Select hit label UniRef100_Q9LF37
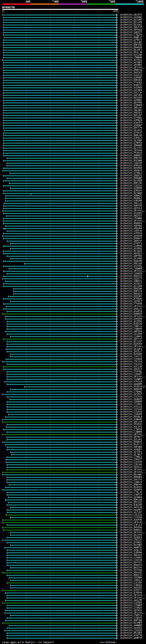 (131, 27)
